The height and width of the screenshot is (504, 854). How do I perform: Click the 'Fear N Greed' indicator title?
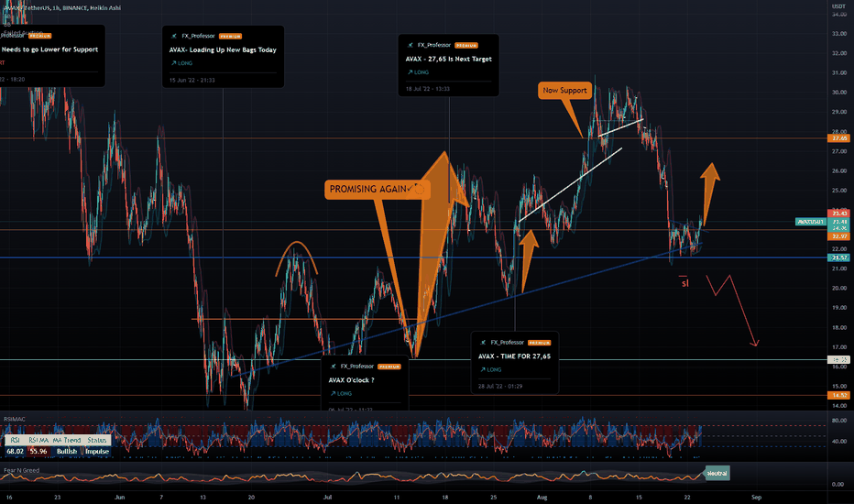click(21, 470)
